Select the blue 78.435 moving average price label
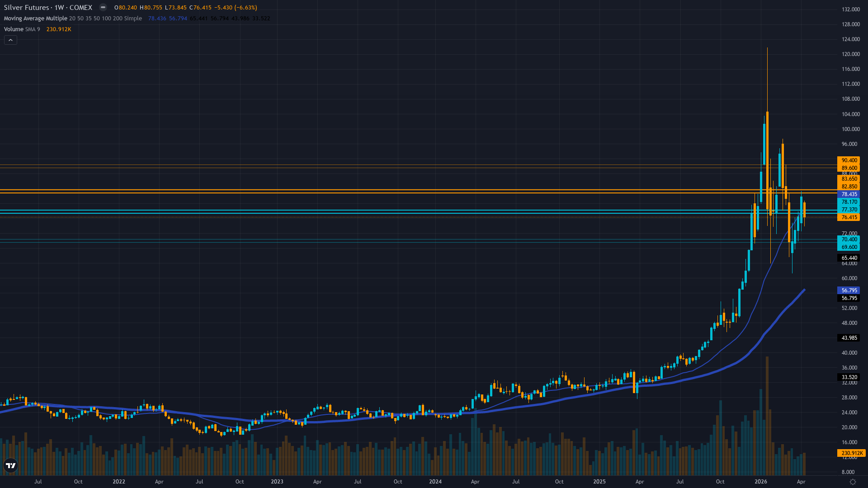868x488 pixels. coord(849,194)
